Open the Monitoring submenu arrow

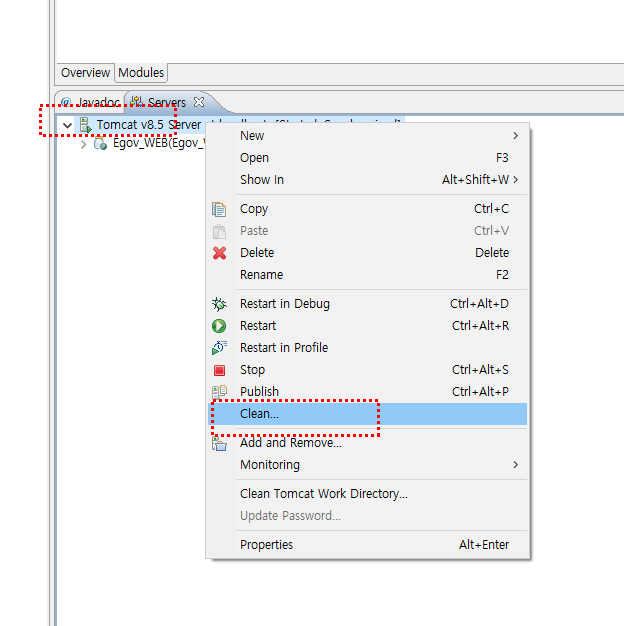(516, 465)
